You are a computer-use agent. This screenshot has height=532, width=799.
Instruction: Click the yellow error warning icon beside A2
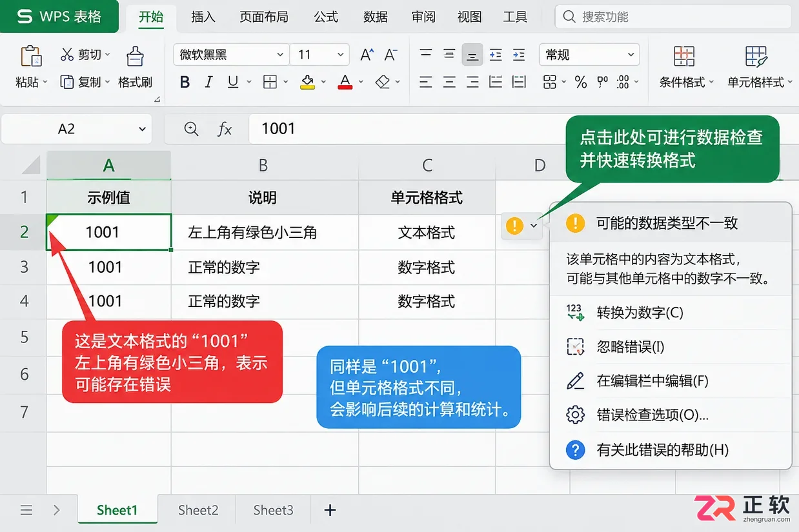click(514, 225)
